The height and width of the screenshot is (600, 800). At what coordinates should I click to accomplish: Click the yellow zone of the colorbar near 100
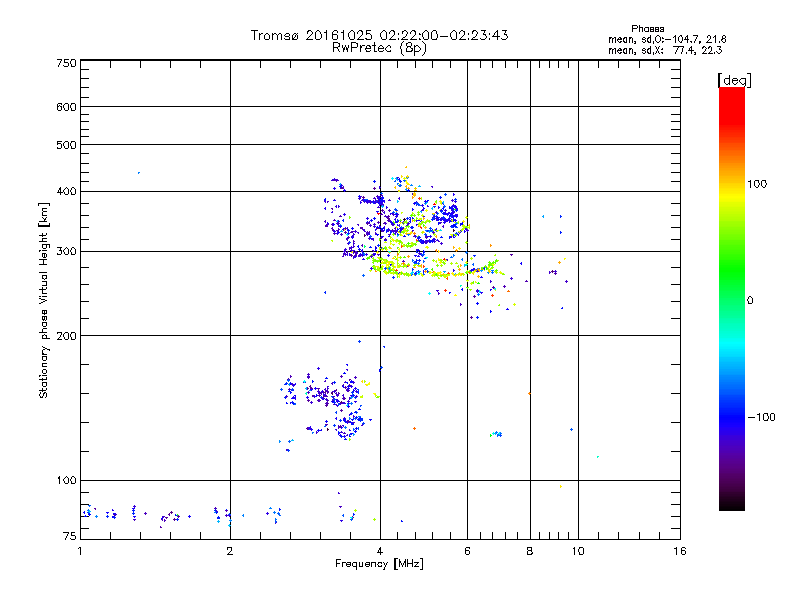click(x=732, y=196)
